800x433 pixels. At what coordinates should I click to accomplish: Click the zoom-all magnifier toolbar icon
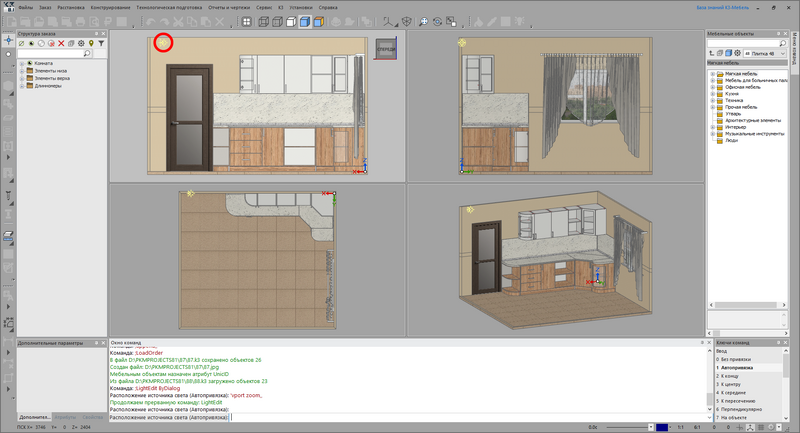click(423, 22)
